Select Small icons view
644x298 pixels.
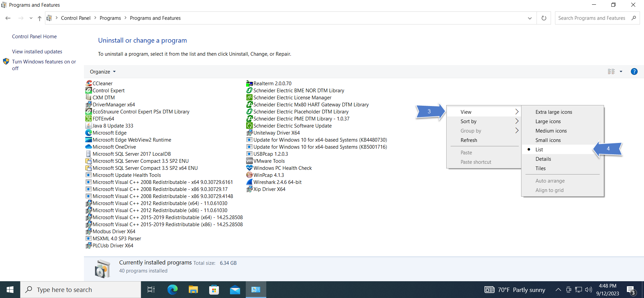tap(563, 140)
